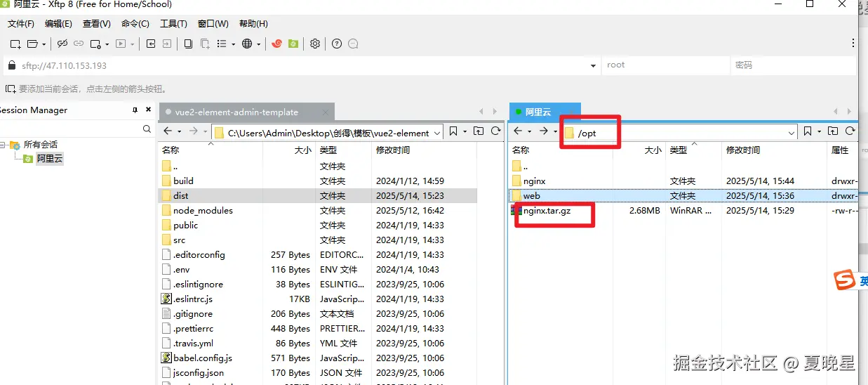Open the dropdown beside the Open Session icon

(44, 44)
